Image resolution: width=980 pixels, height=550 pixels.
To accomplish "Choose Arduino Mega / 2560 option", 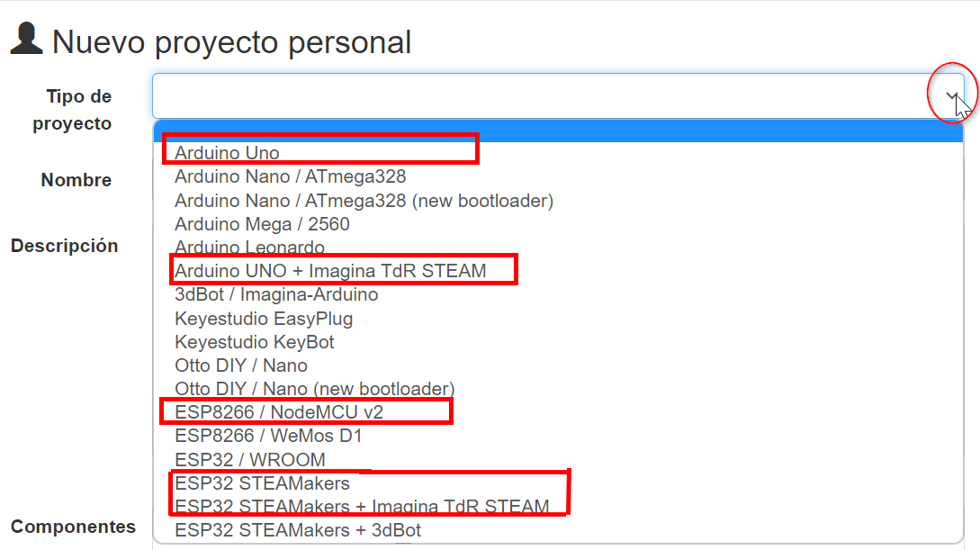I will coord(558,224).
